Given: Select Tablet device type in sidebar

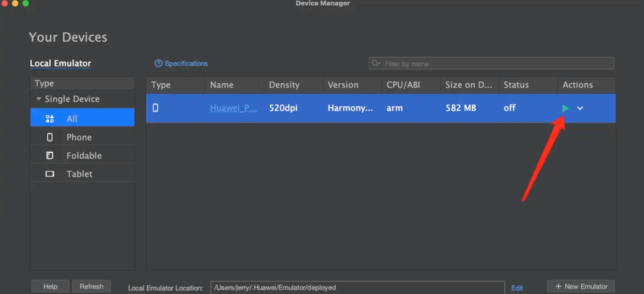Looking at the screenshot, I should point(79,174).
